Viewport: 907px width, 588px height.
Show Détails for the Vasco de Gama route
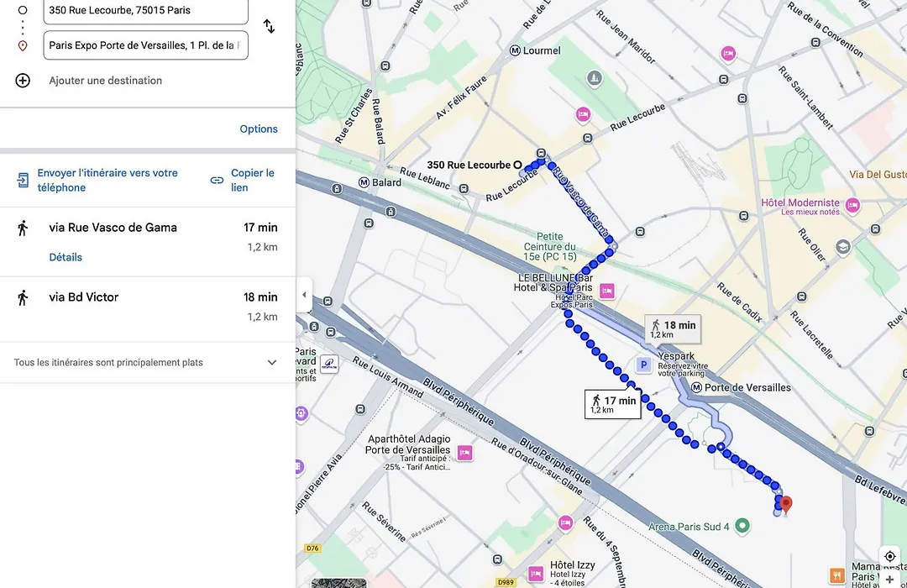pyautogui.click(x=66, y=257)
